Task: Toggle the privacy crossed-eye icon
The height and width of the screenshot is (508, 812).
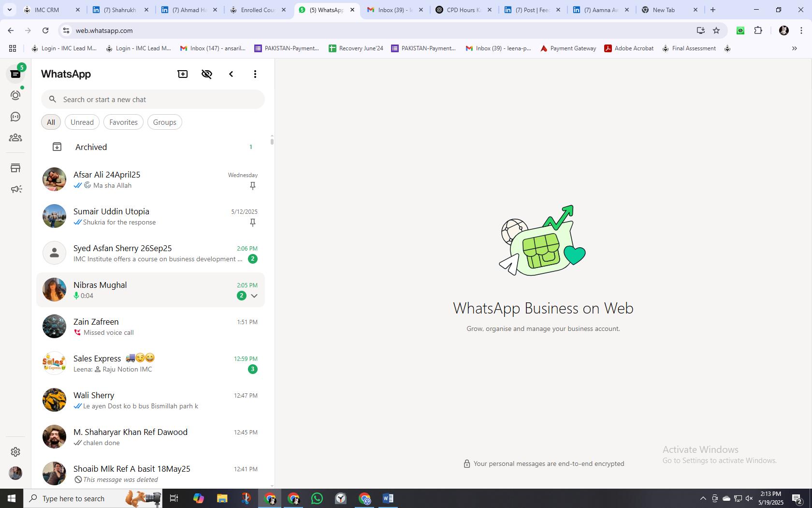Action: click(207, 74)
